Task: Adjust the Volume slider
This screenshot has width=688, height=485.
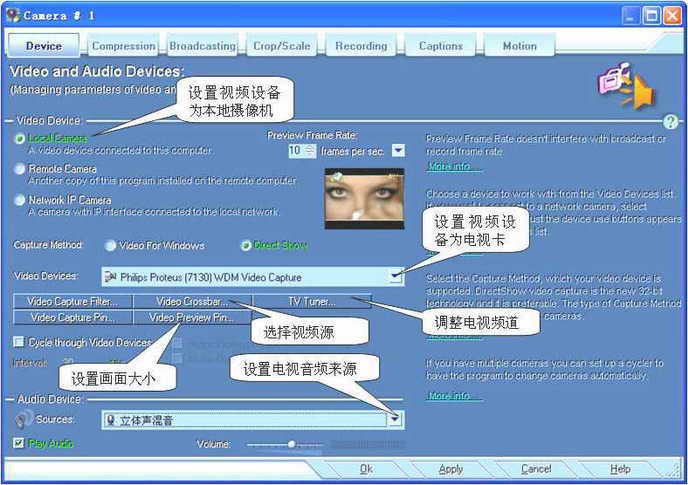Action: click(x=291, y=443)
